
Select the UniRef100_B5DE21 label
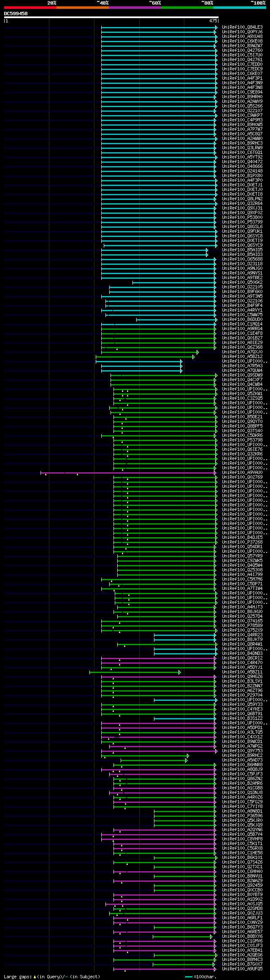(x=242, y=417)
